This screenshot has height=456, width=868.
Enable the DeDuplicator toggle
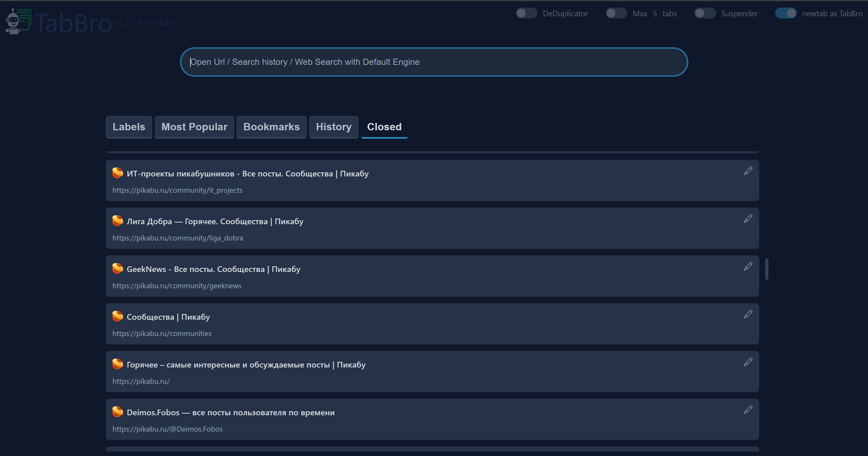[x=526, y=13]
